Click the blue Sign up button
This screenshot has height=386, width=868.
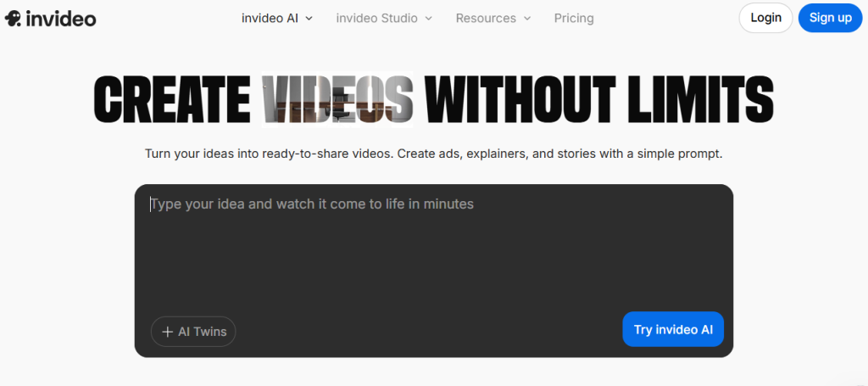[830, 18]
